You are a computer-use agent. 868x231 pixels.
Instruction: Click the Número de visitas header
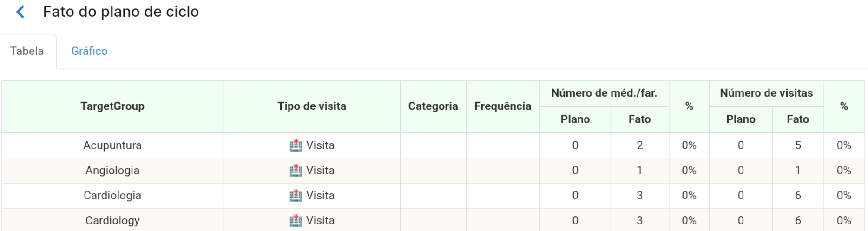(x=766, y=93)
